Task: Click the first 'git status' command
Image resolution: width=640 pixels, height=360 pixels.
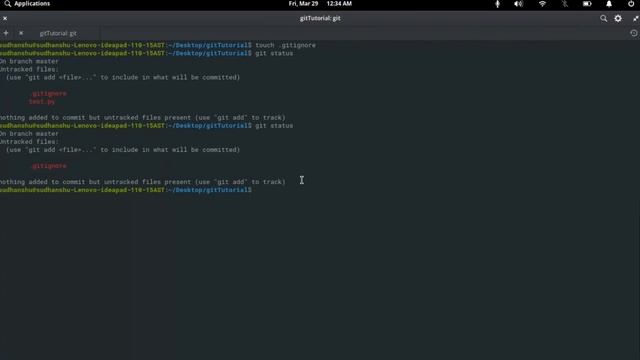Action: (x=274, y=53)
